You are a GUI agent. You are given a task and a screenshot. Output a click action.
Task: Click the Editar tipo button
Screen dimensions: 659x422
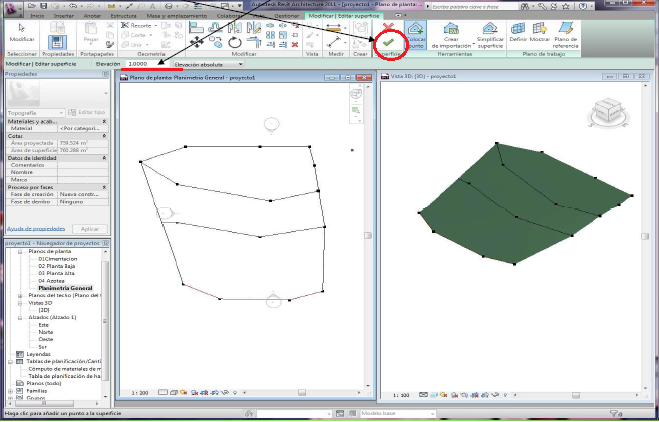pos(87,112)
